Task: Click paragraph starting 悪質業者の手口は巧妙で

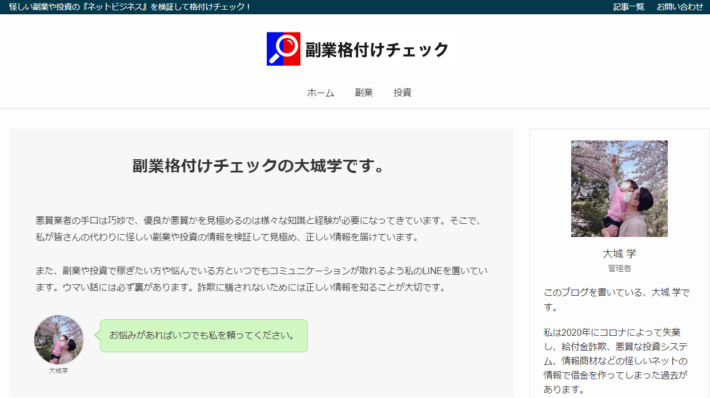Action: tap(260, 229)
